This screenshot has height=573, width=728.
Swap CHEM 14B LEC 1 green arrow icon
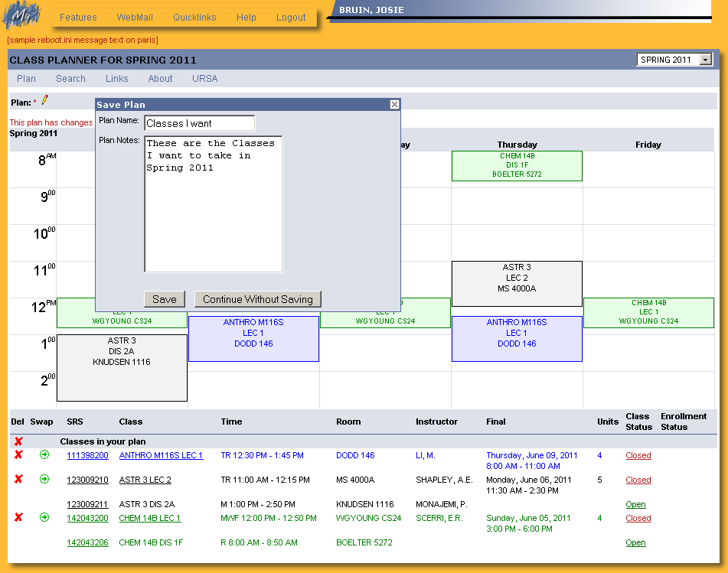click(x=44, y=518)
